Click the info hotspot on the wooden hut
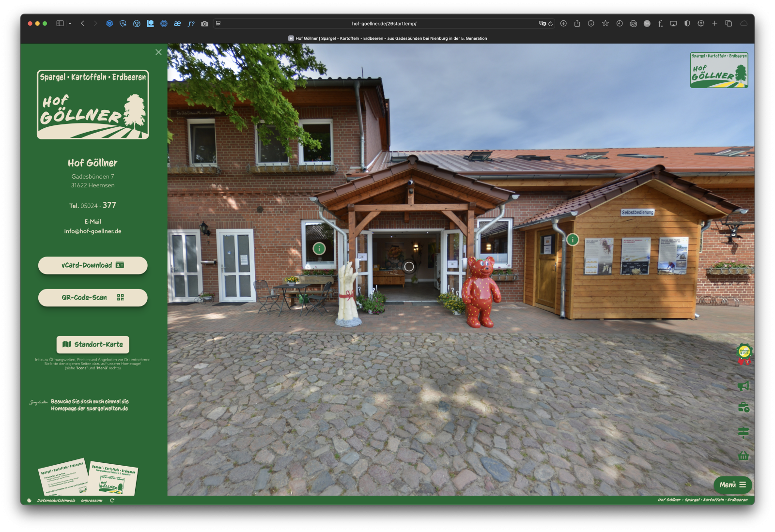Viewport: 775px width, 532px height. [573, 239]
